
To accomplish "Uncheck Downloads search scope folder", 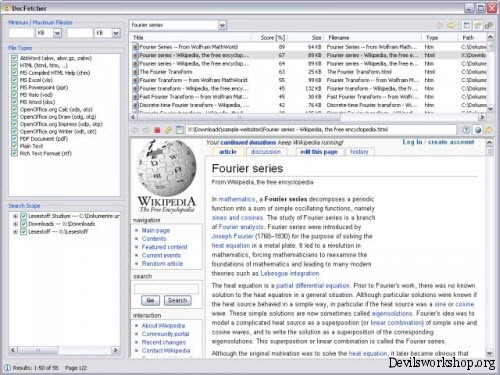I will click(23, 224).
